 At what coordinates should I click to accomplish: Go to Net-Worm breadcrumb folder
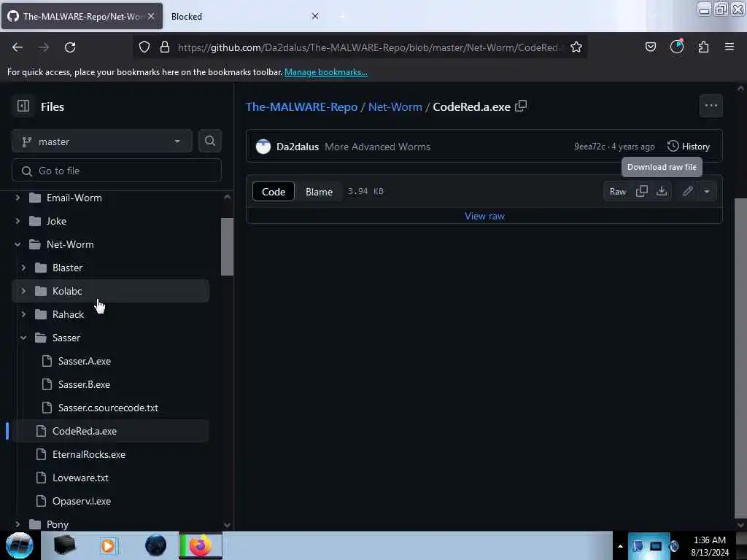pos(395,106)
